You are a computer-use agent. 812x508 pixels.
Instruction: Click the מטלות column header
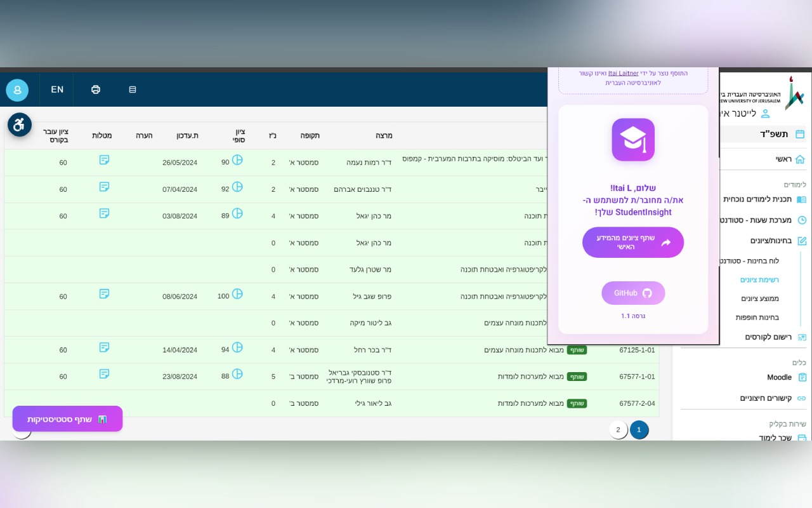102,135
